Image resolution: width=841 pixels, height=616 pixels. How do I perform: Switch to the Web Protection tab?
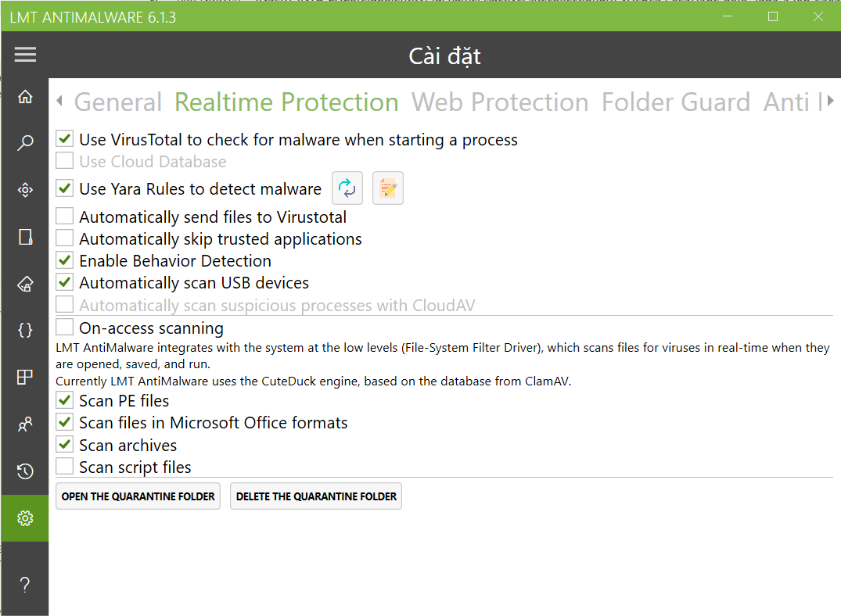pyautogui.click(x=500, y=102)
